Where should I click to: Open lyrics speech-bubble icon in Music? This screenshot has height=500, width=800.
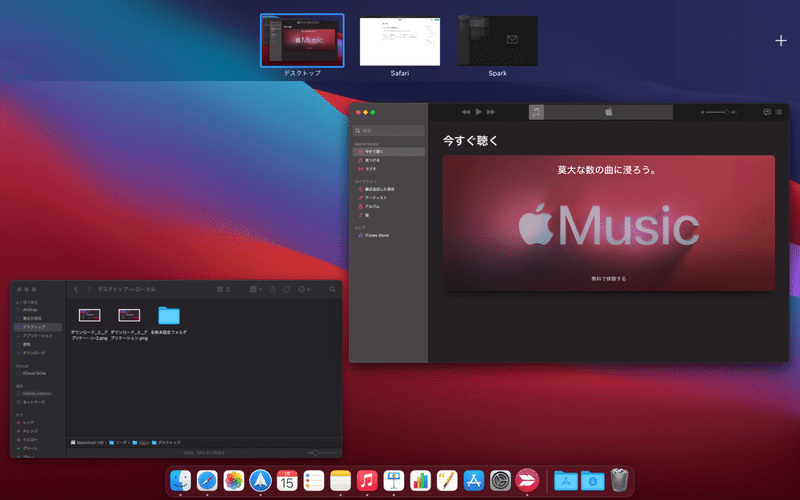point(767,112)
